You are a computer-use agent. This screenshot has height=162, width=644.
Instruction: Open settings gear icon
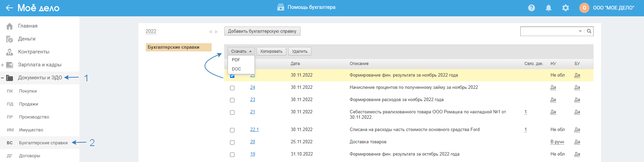565,8
